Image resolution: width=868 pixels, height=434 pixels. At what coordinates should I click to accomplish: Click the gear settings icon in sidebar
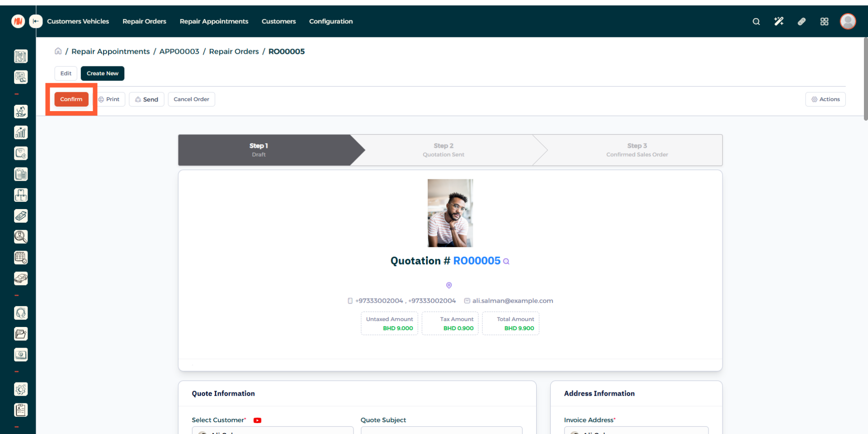point(21,389)
